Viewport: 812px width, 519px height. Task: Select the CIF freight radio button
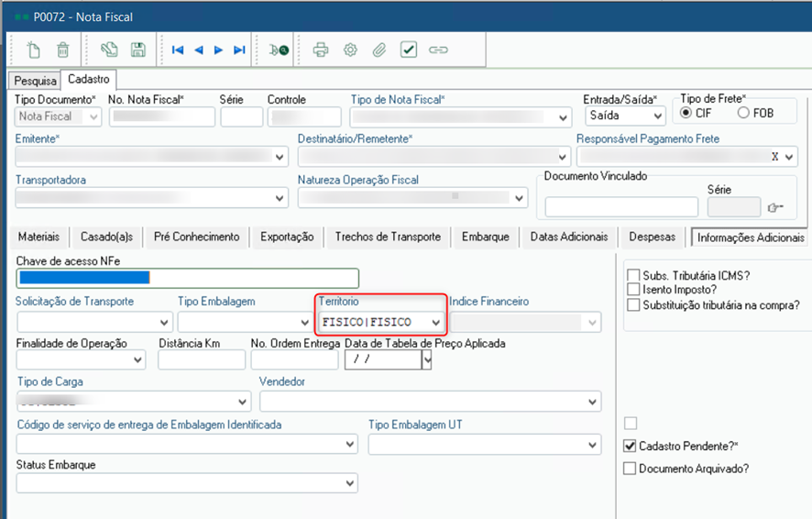coord(686,113)
